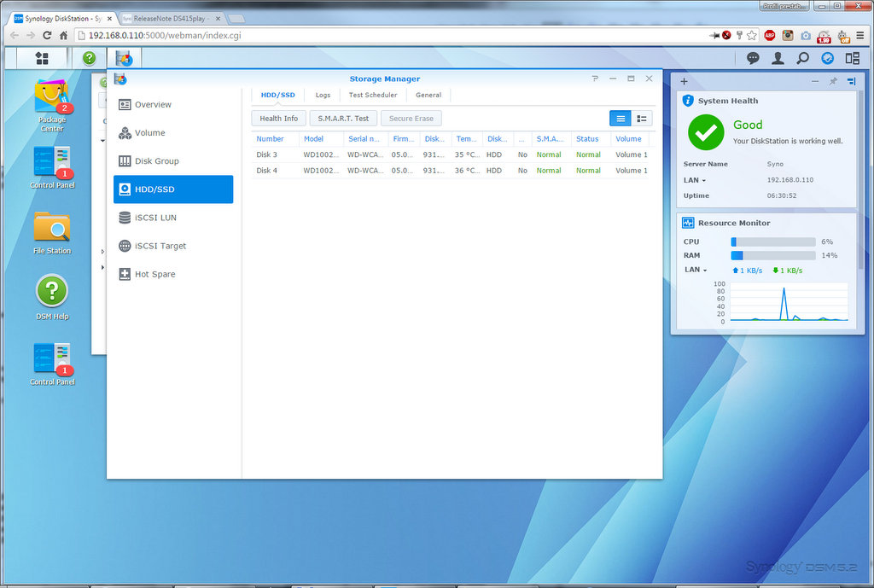Select the Storage Manager taskbar icon

pos(124,58)
